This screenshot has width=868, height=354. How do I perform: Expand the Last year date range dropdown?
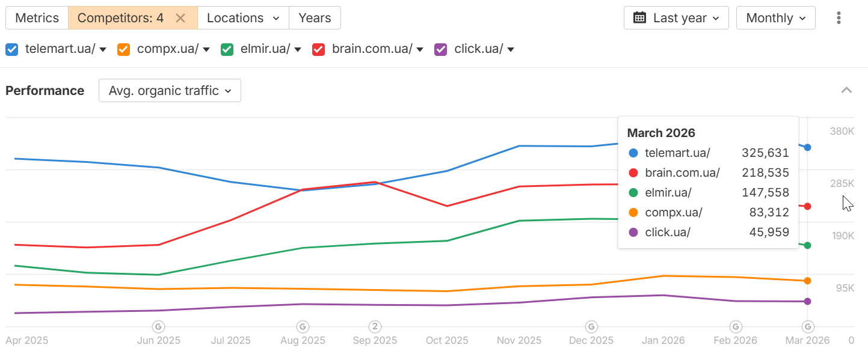click(x=676, y=18)
